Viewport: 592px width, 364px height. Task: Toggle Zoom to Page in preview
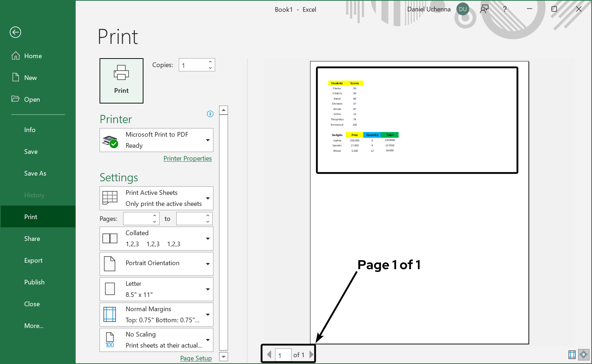point(583,354)
